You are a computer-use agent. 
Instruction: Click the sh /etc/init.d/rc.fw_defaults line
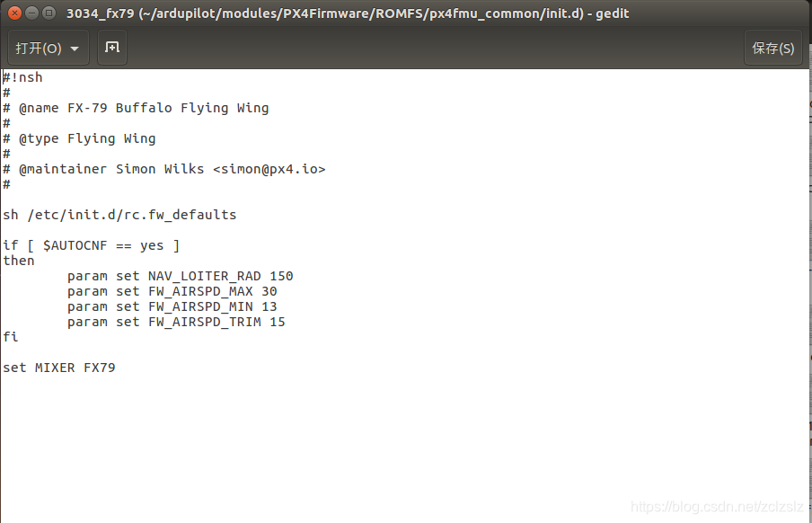pyautogui.click(x=119, y=215)
